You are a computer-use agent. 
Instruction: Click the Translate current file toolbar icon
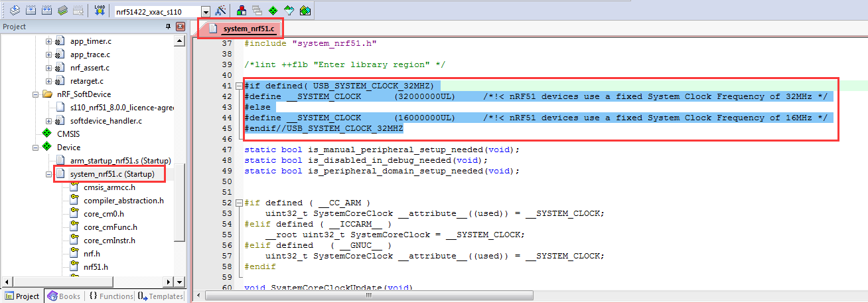(x=14, y=11)
